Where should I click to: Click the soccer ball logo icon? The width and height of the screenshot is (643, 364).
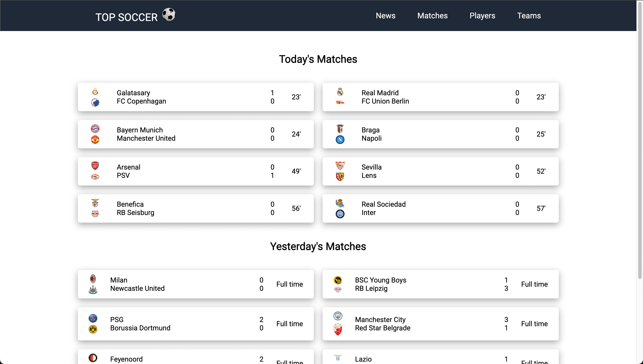169,14
